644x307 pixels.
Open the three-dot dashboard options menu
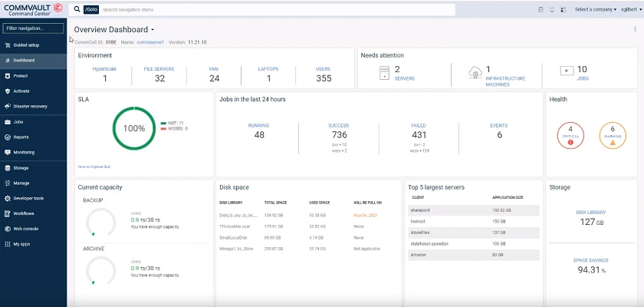tap(636, 29)
